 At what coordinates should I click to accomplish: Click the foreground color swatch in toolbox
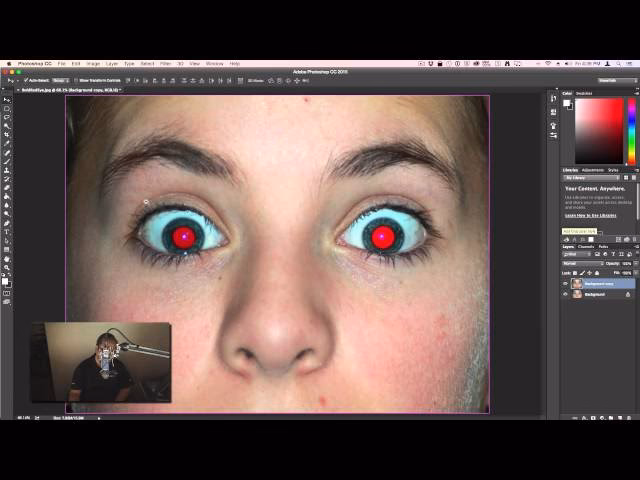(4, 282)
